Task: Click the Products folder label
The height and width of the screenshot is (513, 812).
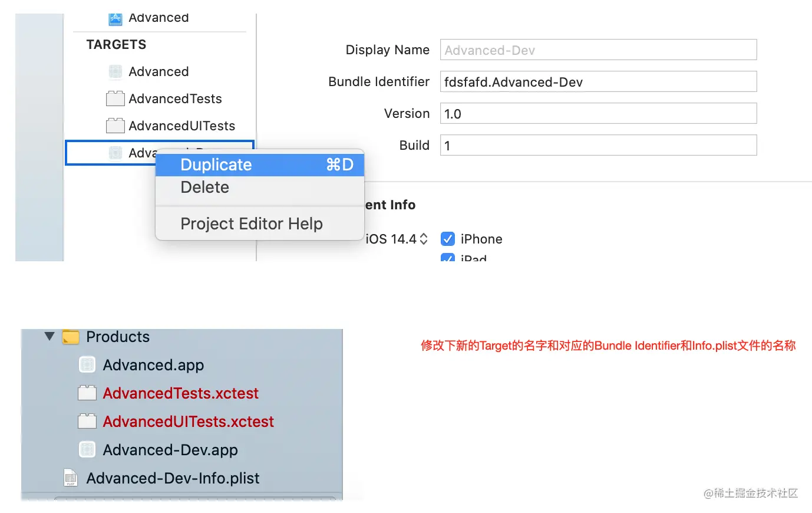Action: click(118, 337)
